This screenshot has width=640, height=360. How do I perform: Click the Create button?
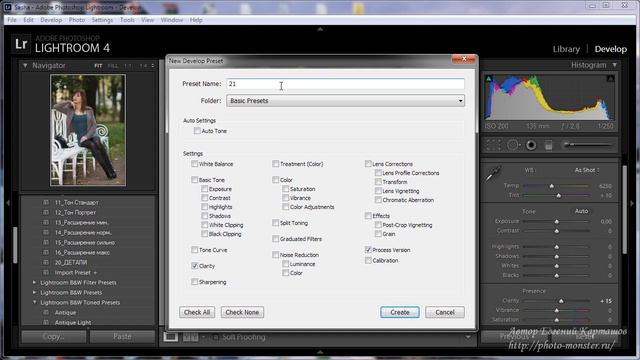(400, 312)
